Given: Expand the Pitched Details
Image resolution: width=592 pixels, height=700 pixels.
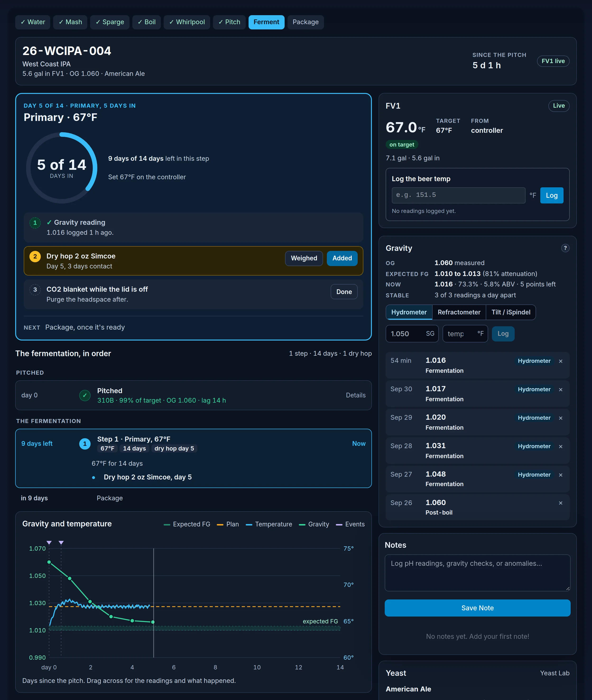Looking at the screenshot, I should coord(355,395).
